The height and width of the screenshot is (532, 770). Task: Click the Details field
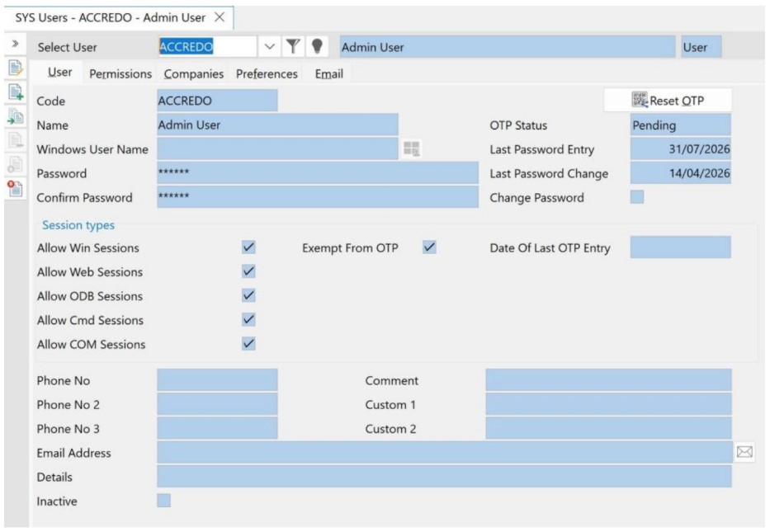(444, 476)
